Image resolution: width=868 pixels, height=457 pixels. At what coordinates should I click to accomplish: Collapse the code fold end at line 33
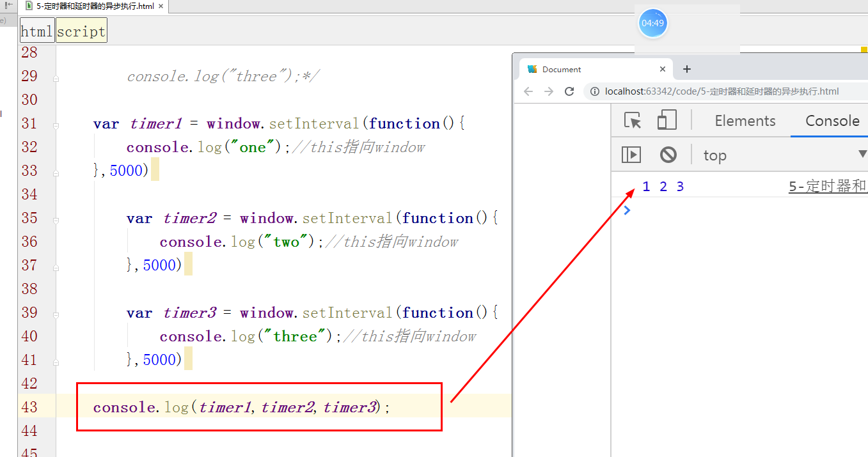tap(56, 173)
